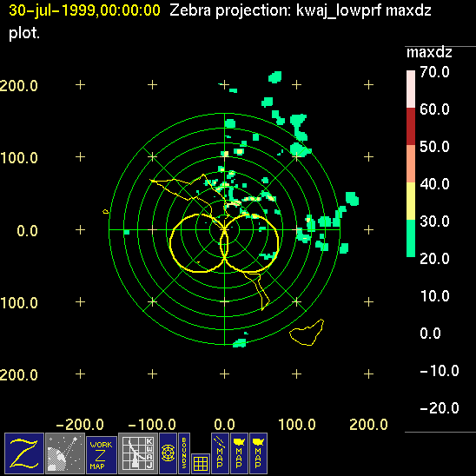
Task: Click the radar center at origin
Action: [224, 230]
